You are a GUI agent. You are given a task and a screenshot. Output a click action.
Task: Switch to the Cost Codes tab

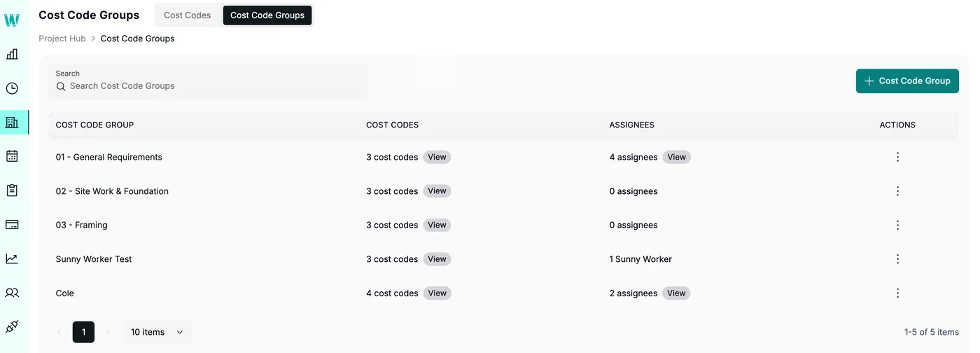pyautogui.click(x=187, y=15)
